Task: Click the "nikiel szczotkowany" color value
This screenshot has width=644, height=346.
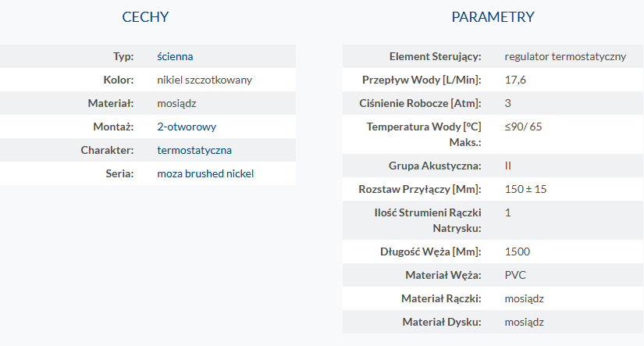Action: pyautogui.click(x=205, y=80)
